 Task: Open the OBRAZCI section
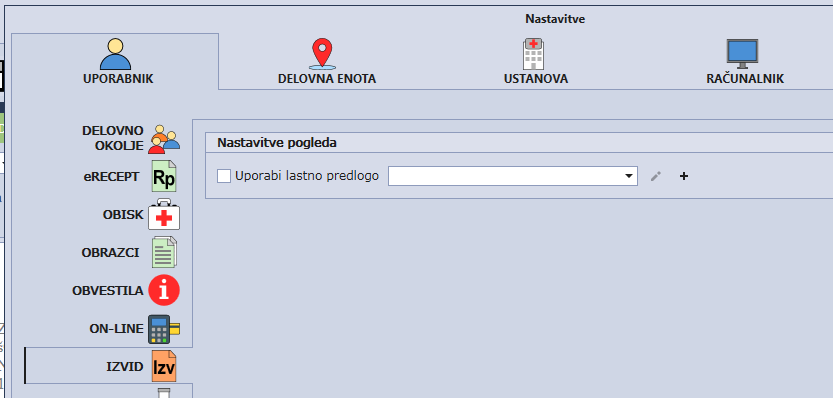[x=110, y=252]
